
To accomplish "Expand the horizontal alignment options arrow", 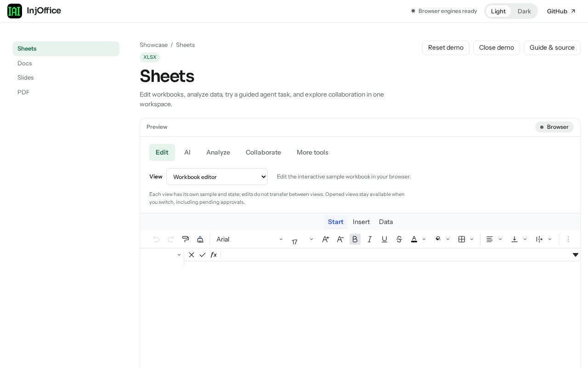I will pos(500,239).
